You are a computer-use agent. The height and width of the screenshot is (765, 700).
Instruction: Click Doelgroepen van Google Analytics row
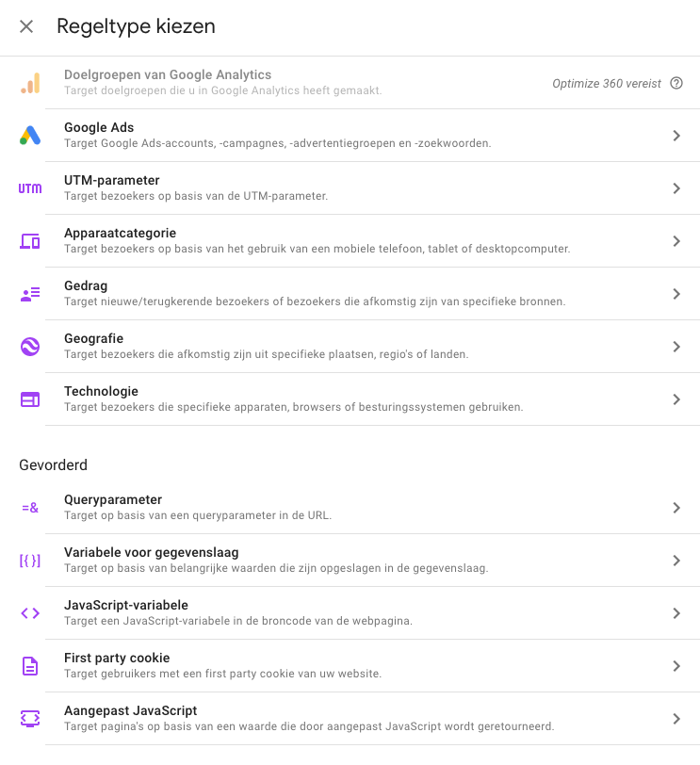pyautogui.click(x=168, y=74)
